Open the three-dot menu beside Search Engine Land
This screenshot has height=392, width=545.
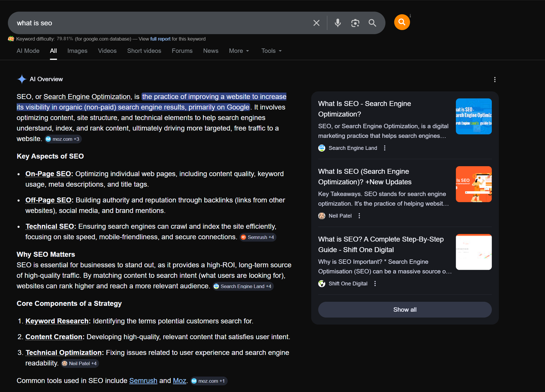[385, 148]
